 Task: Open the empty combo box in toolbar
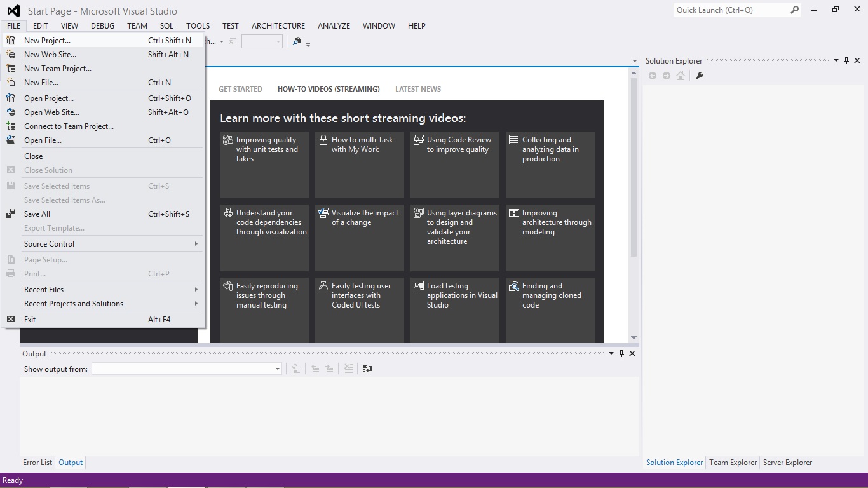[262, 41]
